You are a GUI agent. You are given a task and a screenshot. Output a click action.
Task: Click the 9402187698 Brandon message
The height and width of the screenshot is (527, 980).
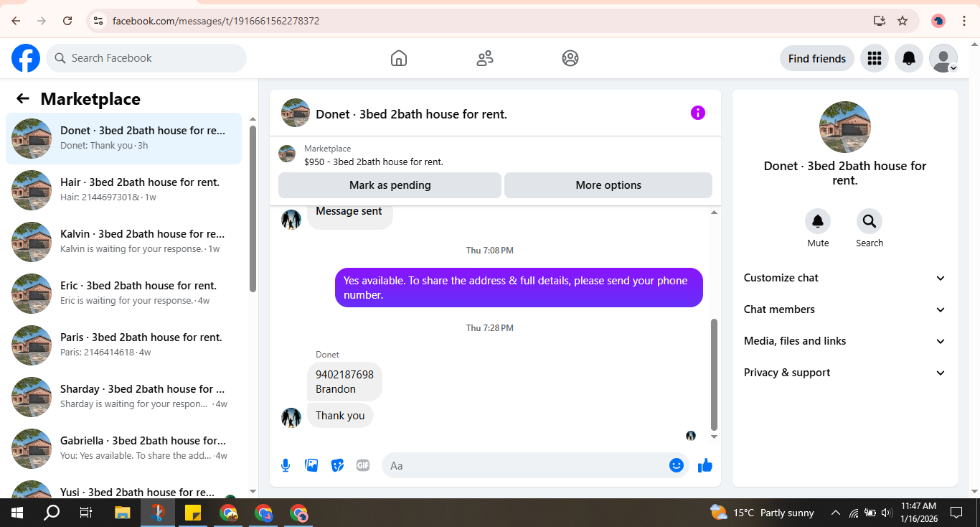point(344,382)
